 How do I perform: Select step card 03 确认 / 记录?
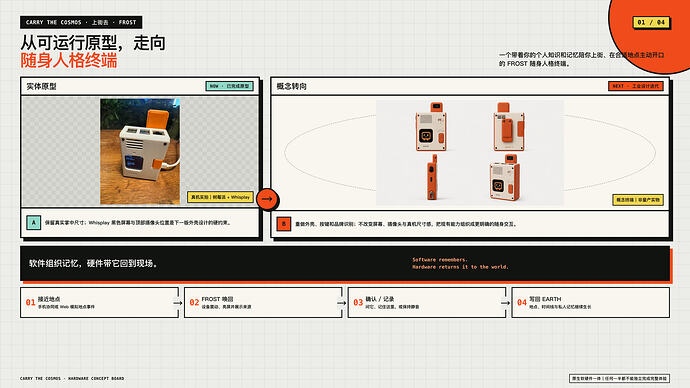pyautogui.click(x=427, y=303)
